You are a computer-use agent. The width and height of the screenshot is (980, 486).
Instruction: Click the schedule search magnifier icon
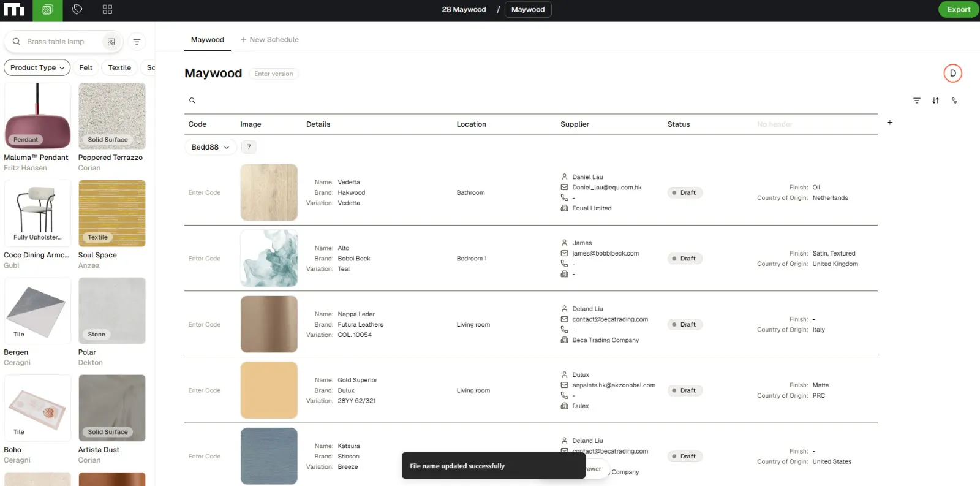click(192, 101)
